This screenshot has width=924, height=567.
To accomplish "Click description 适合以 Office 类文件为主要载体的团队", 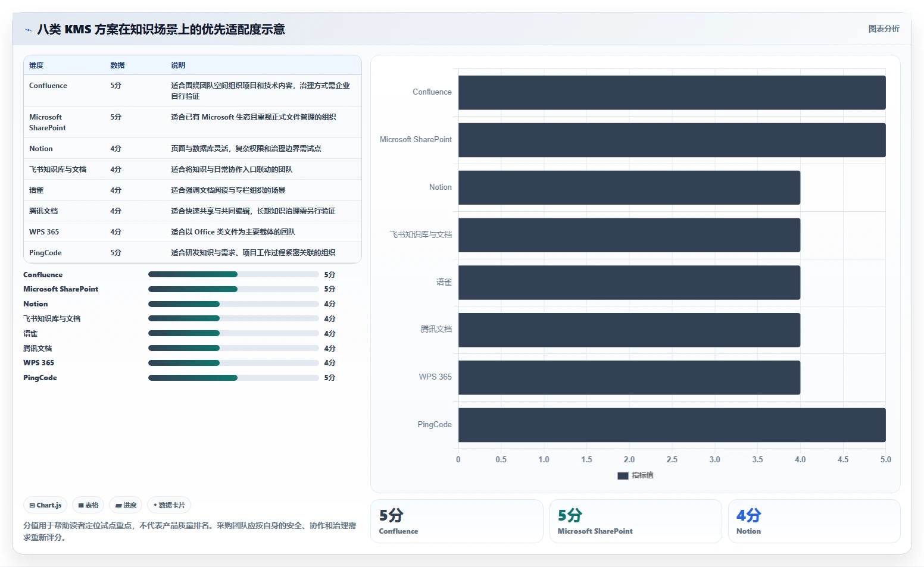I will coord(233,232).
